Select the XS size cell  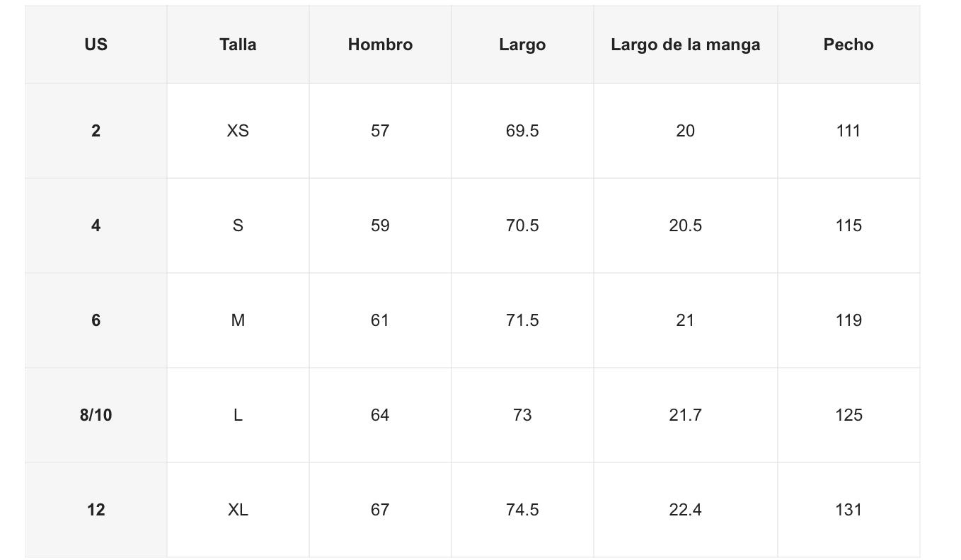click(238, 131)
